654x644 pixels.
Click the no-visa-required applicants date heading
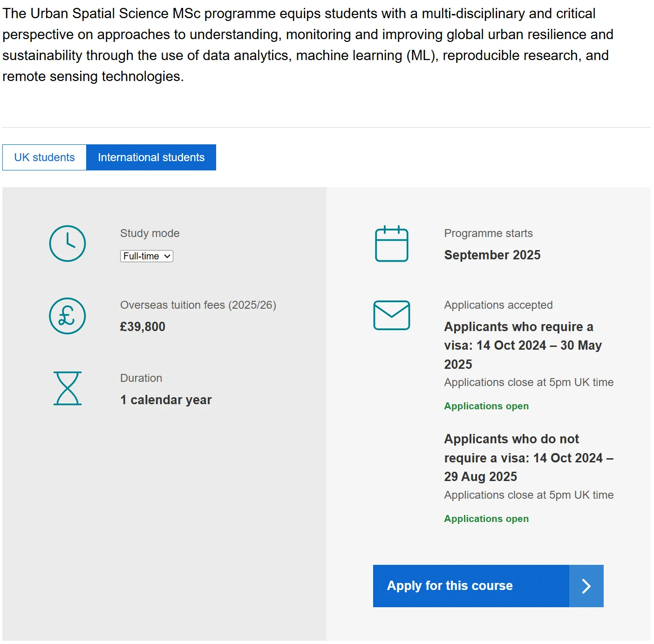[528, 458]
